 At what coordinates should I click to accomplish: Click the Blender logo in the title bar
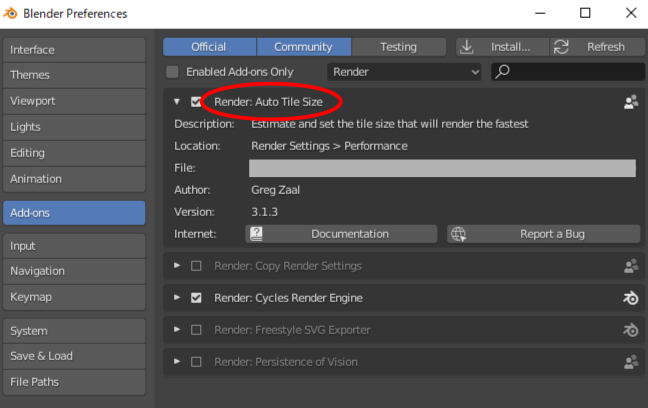[x=10, y=13]
